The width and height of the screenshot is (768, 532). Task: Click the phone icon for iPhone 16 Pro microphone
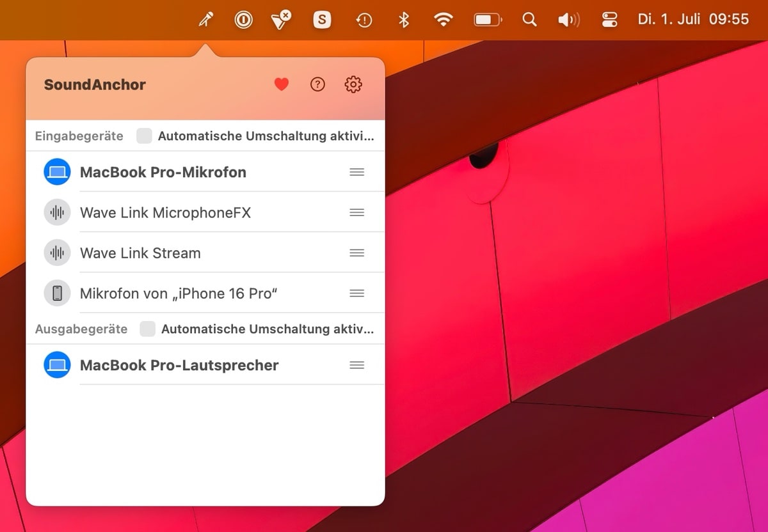point(57,293)
